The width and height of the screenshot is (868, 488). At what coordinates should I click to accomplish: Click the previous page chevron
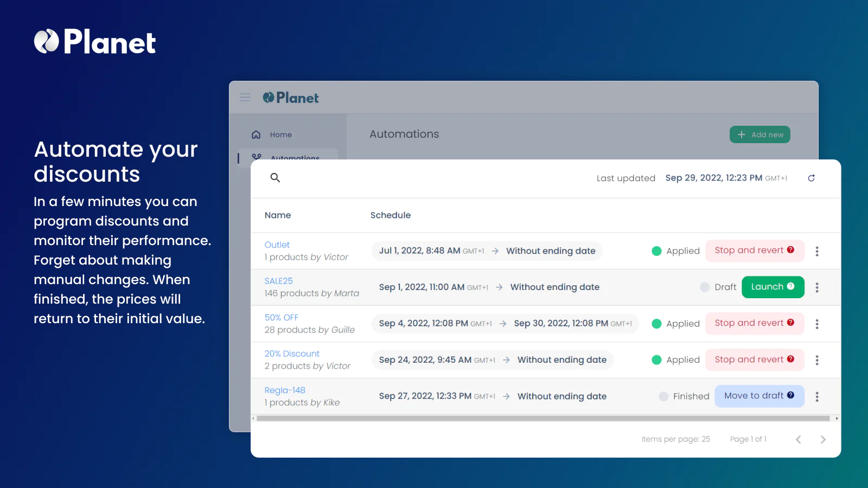(798, 439)
